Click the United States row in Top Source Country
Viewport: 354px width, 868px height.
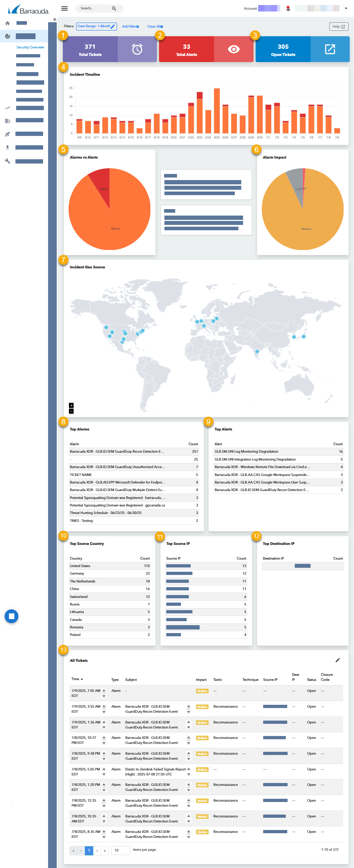(x=110, y=566)
